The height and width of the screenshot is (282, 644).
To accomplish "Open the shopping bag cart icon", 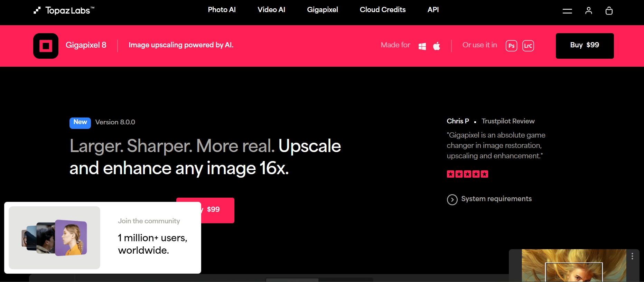I will [x=609, y=11].
